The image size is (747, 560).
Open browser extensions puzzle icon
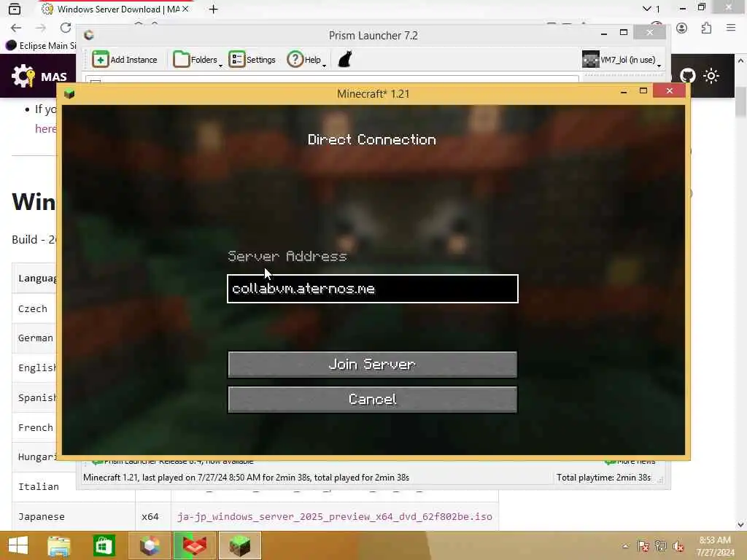pyautogui.click(x=706, y=28)
